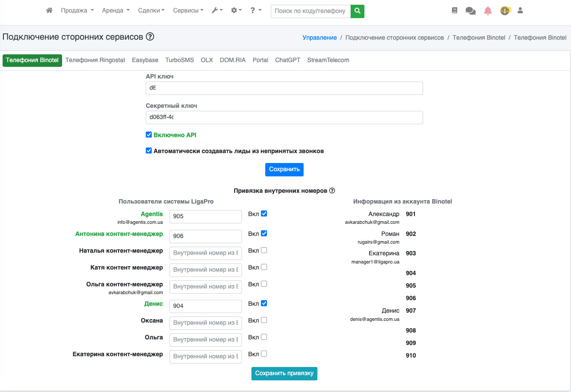Image resolution: width=571 pixels, height=392 pixels.
Task: Open the Сервисы dropdown menu
Action: [188, 10]
